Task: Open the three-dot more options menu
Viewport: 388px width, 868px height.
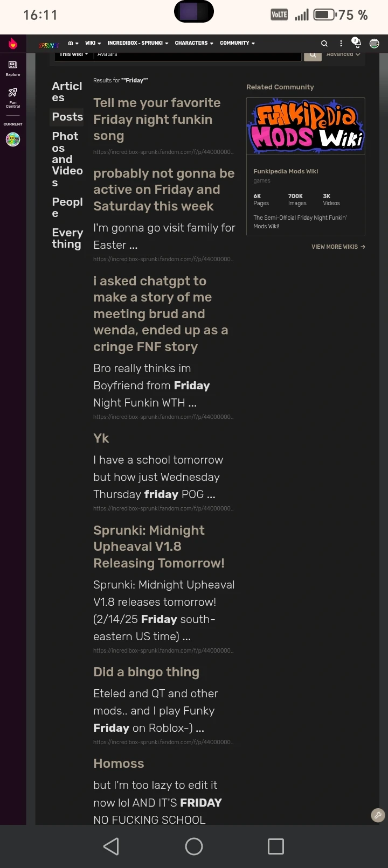Action: tap(341, 43)
